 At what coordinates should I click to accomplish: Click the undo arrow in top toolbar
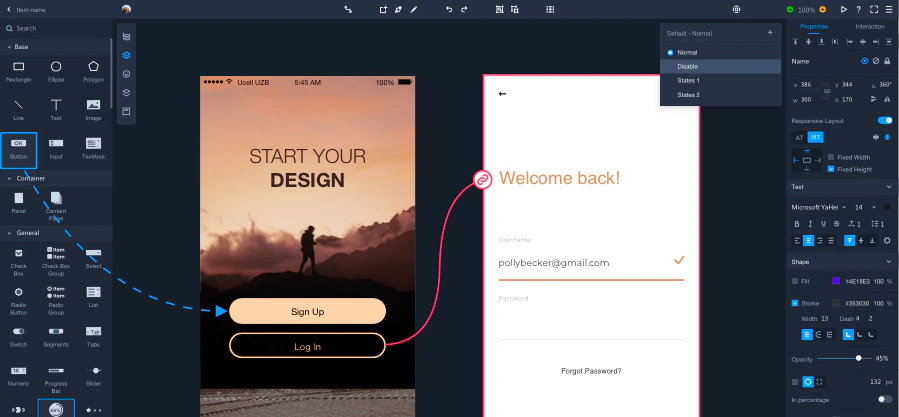tap(449, 9)
